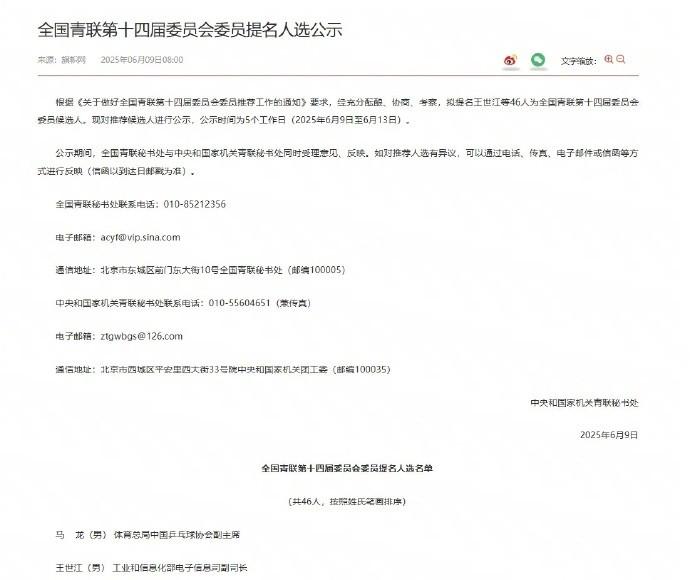Click the 文字缩放 label
Image resolution: width=690 pixels, height=580 pixels.
click(578, 61)
